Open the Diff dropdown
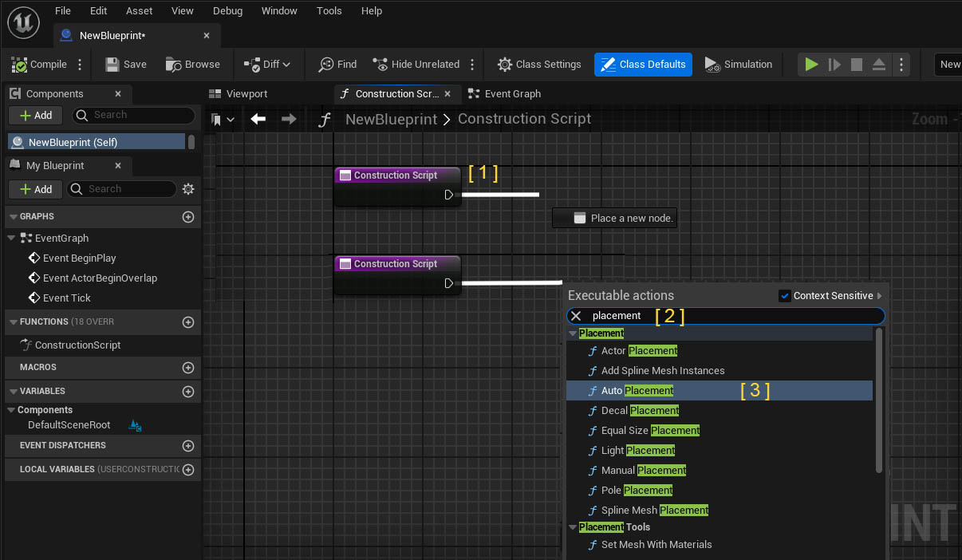 267,65
